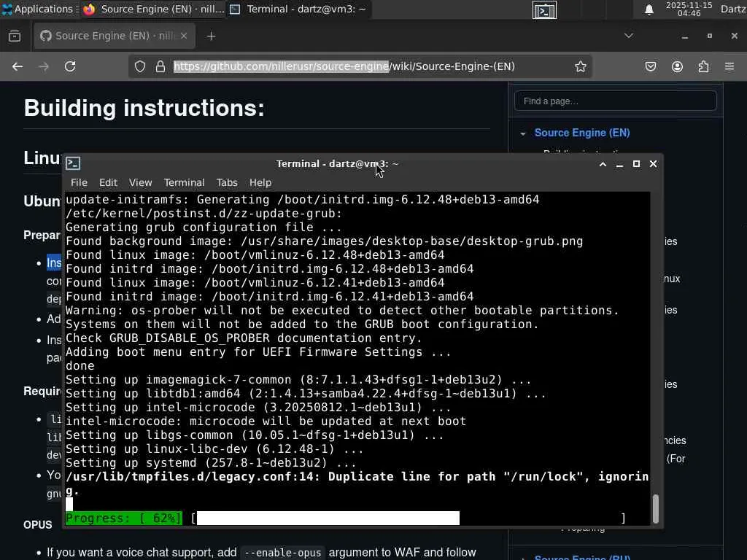This screenshot has height=560, width=747.
Task: Click line 'Adding boot menu entry for UEFI'
Action: point(258,352)
